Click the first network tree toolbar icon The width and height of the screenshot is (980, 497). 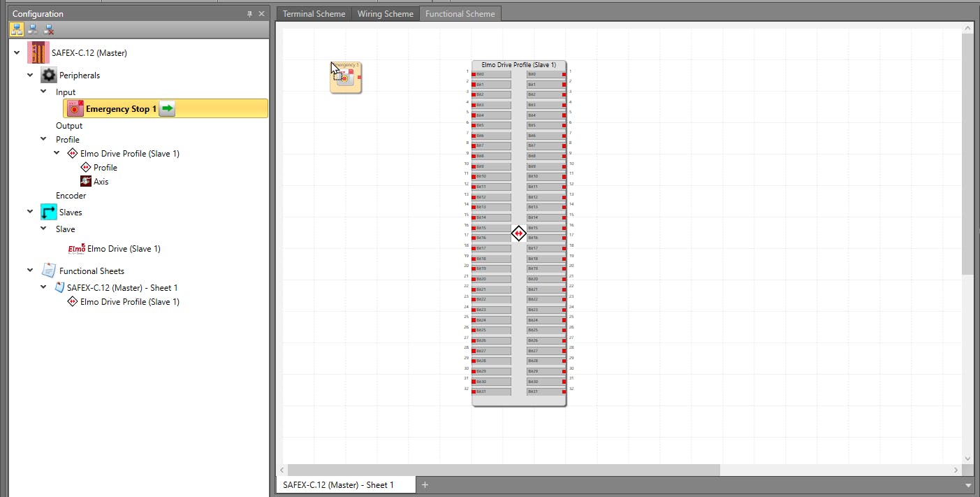[x=17, y=29]
